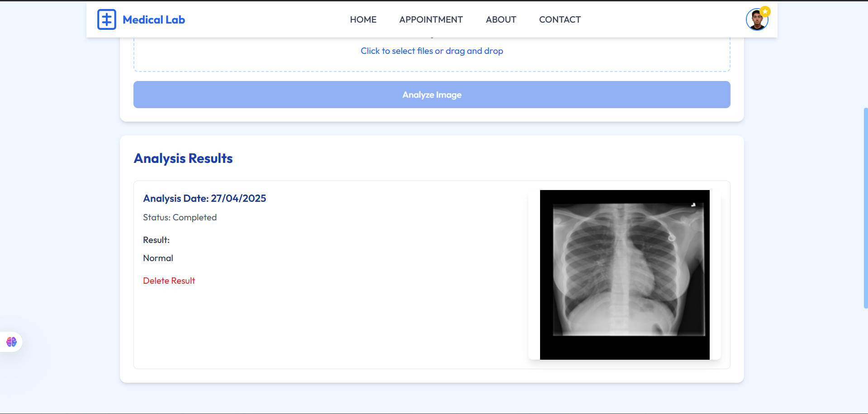Navigate to the HOME menu item
The image size is (868, 414).
pyautogui.click(x=363, y=19)
